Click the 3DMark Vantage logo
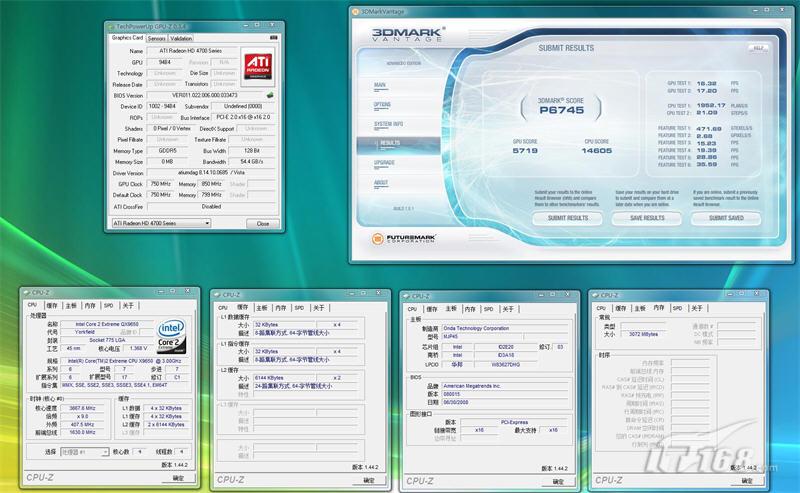800x493 pixels. [x=408, y=34]
